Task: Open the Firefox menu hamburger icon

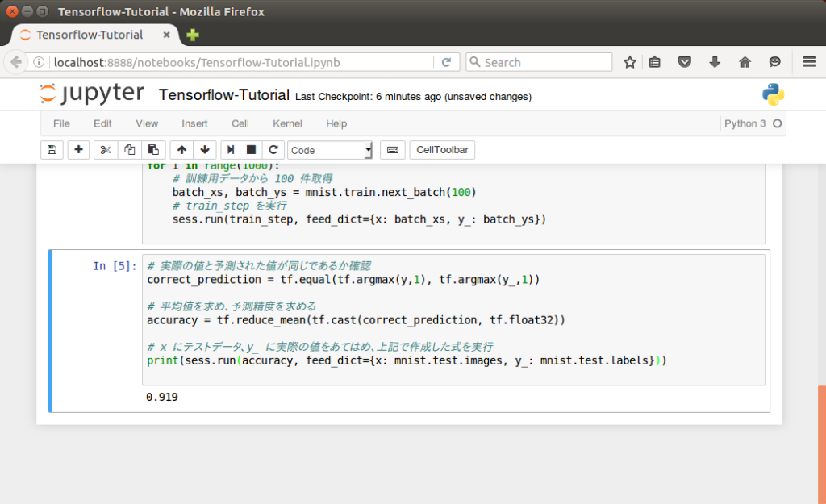Action: (809, 61)
